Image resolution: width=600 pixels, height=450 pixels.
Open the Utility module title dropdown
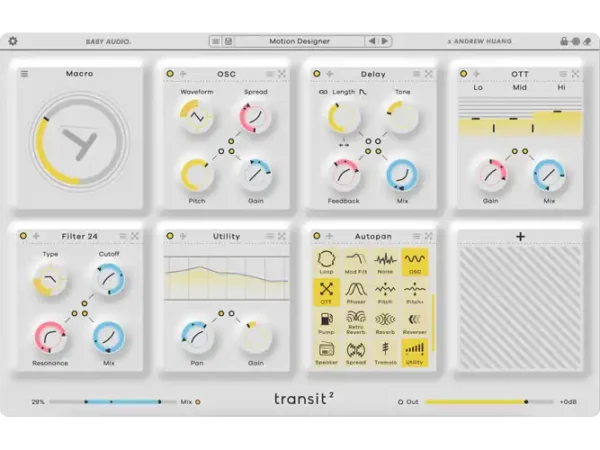226,236
